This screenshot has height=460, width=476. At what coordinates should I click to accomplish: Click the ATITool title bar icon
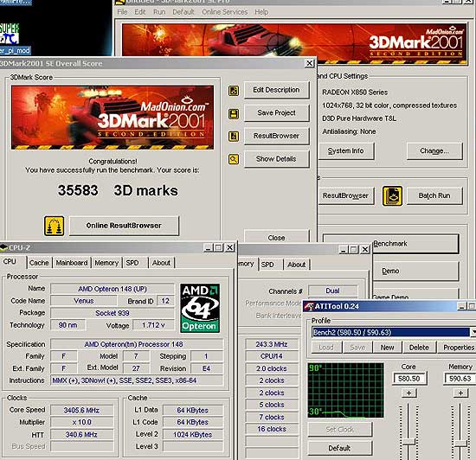(x=309, y=307)
